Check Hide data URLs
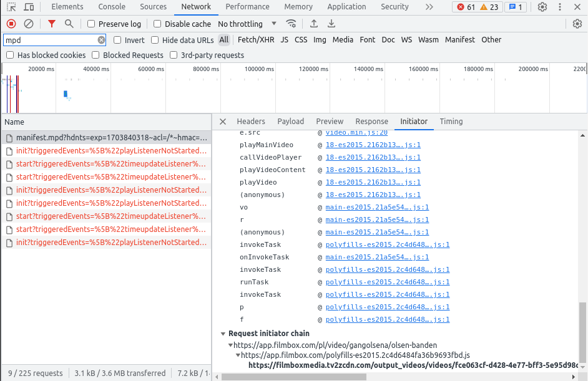588x381 pixels. pyautogui.click(x=155, y=40)
